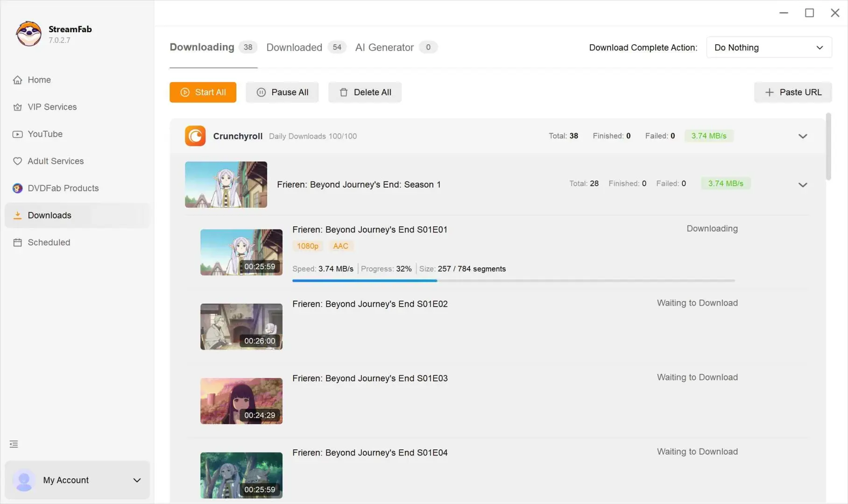
Task: Click the S01E01 episode thumbnail
Action: click(241, 252)
